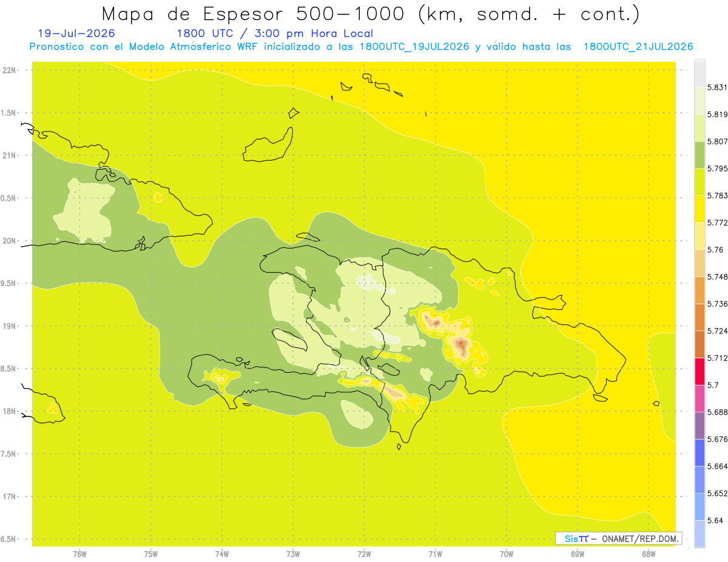Viewport: 728px width, 562px height.
Task: Click the 68W longitude axis label
Action: click(649, 554)
